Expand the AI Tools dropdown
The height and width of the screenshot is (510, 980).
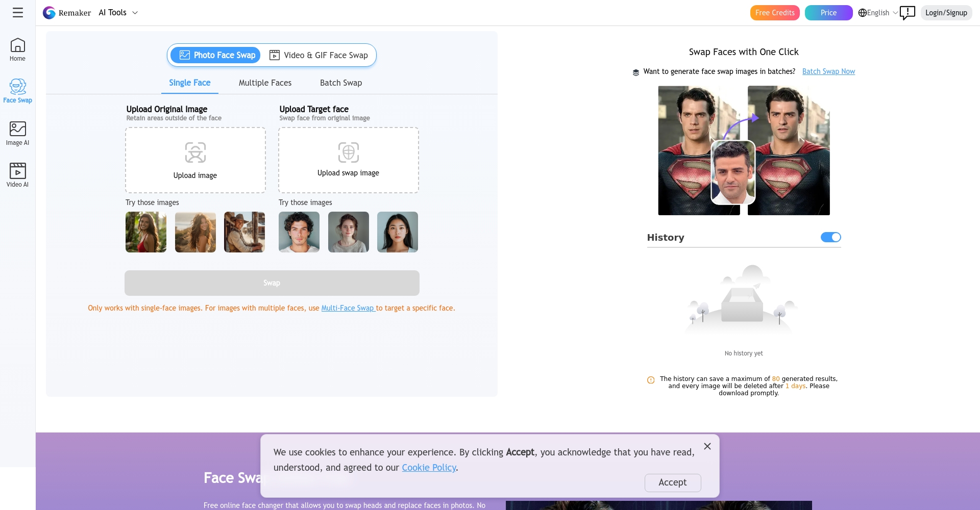pyautogui.click(x=118, y=13)
